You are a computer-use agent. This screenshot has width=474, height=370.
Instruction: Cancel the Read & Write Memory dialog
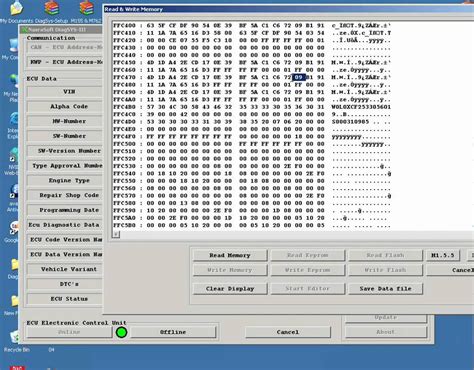pyautogui.click(x=450, y=270)
